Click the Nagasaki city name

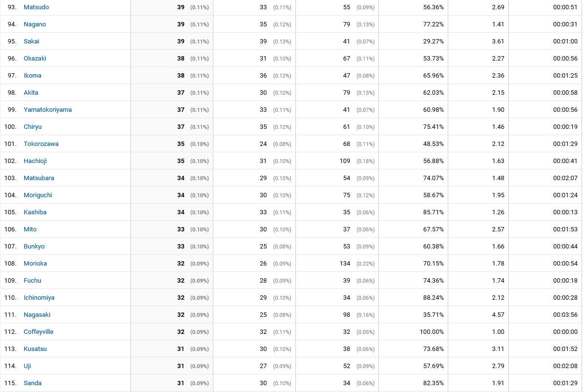(x=37, y=315)
